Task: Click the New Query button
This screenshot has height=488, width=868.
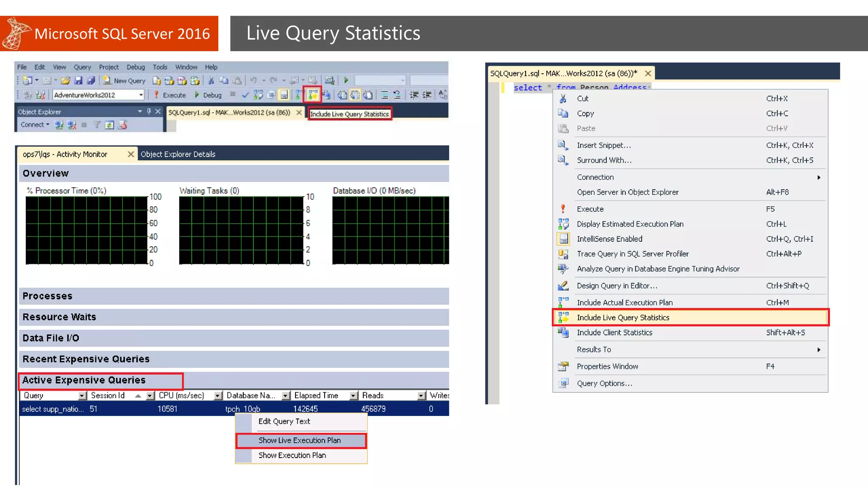Action: (124, 80)
